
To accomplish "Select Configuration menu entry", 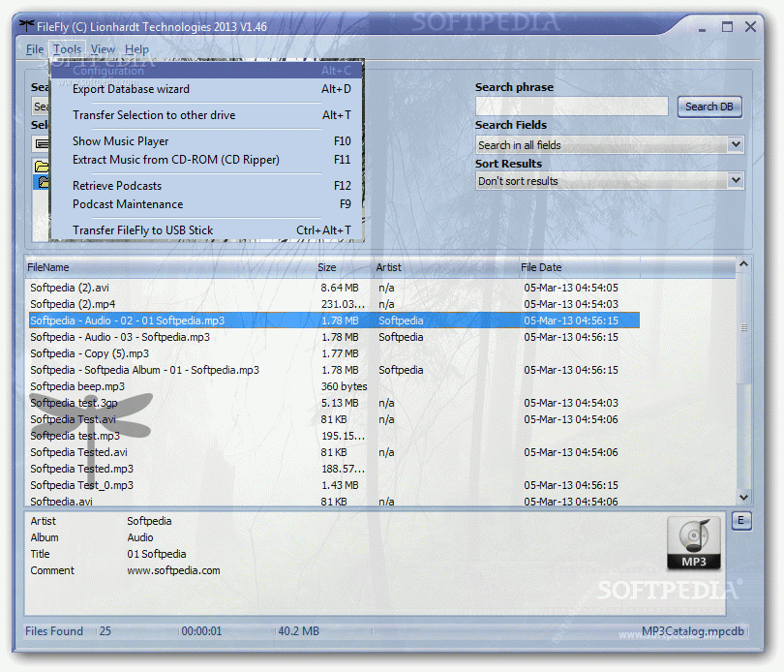I will coord(207,71).
